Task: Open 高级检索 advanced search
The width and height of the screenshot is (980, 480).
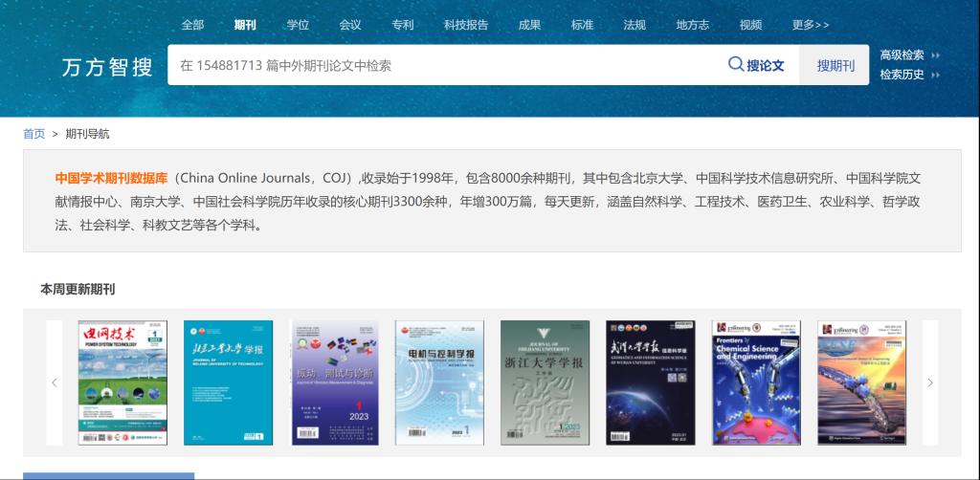Action: pos(902,55)
